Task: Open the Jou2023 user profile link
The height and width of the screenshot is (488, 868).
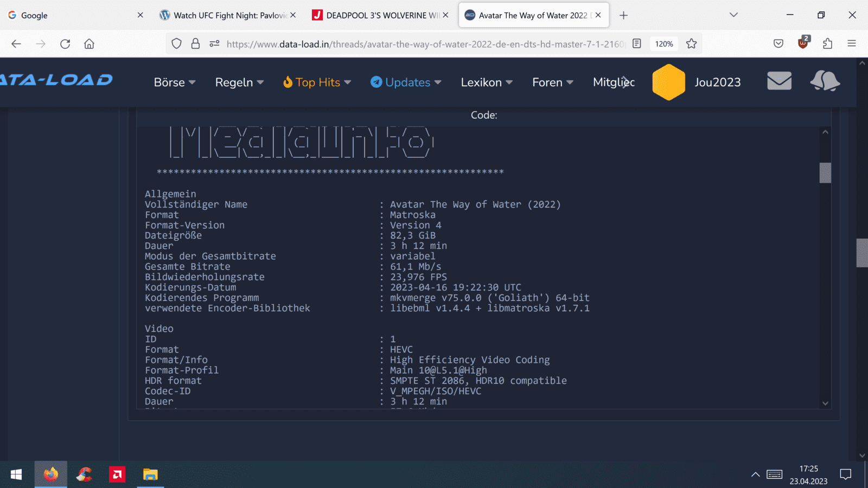Action: [717, 82]
